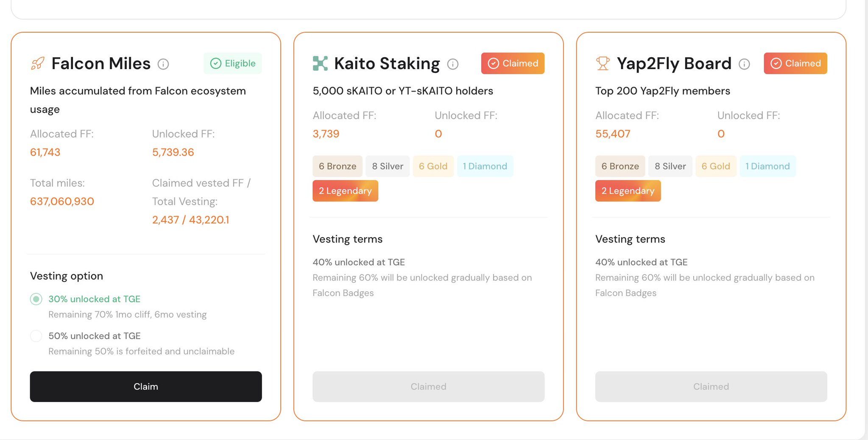Click the 6 Gold badge in Yap2Fly Board
Viewport: 868px width, 440px height.
tap(715, 166)
